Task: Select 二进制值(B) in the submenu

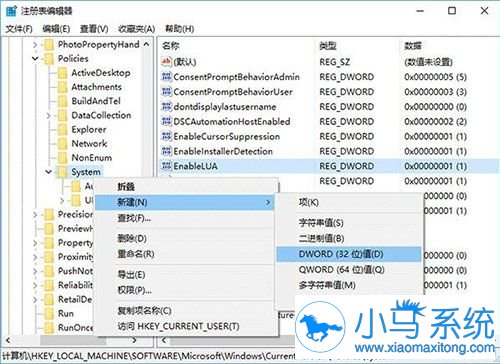Action: click(x=349, y=238)
